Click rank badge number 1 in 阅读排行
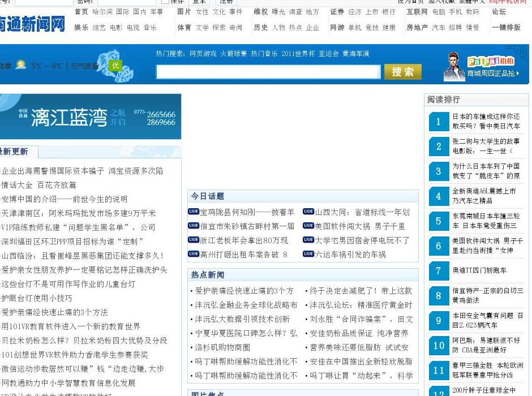The height and width of the screenshot is (396, 532). 439,122
